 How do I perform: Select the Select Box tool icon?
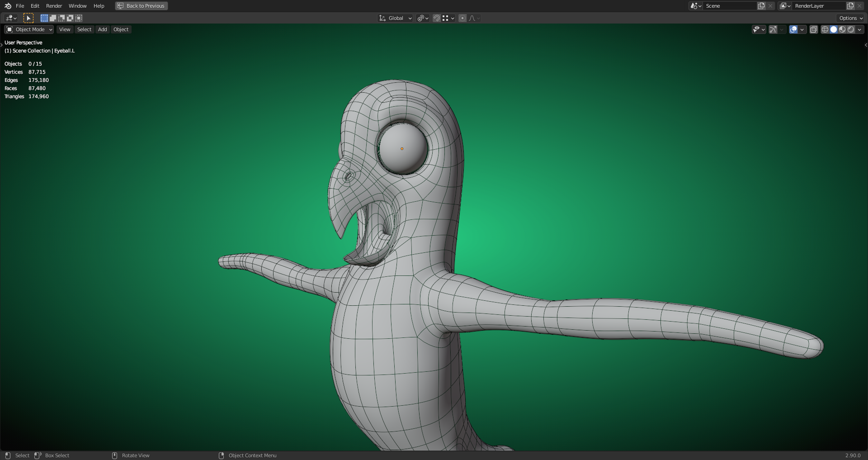tap(28, 18)
